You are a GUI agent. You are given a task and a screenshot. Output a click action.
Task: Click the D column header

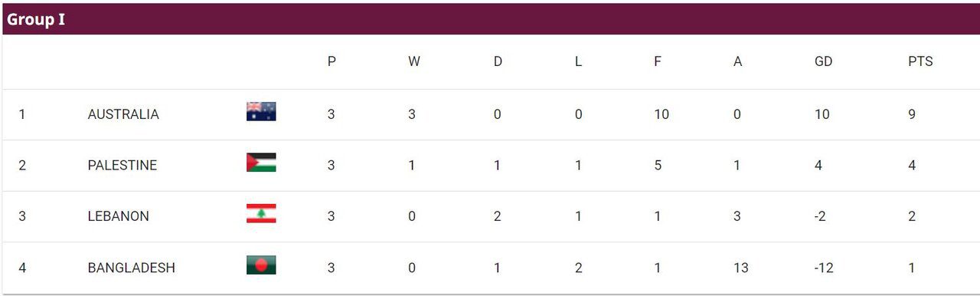click(498, 61)
